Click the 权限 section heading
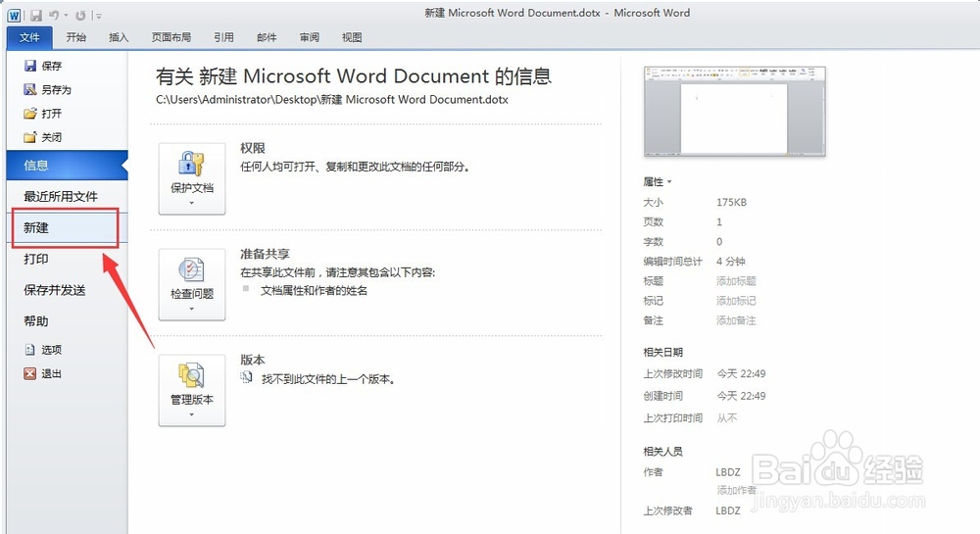The height and width of the screenshot is (534, 980). 253,148
